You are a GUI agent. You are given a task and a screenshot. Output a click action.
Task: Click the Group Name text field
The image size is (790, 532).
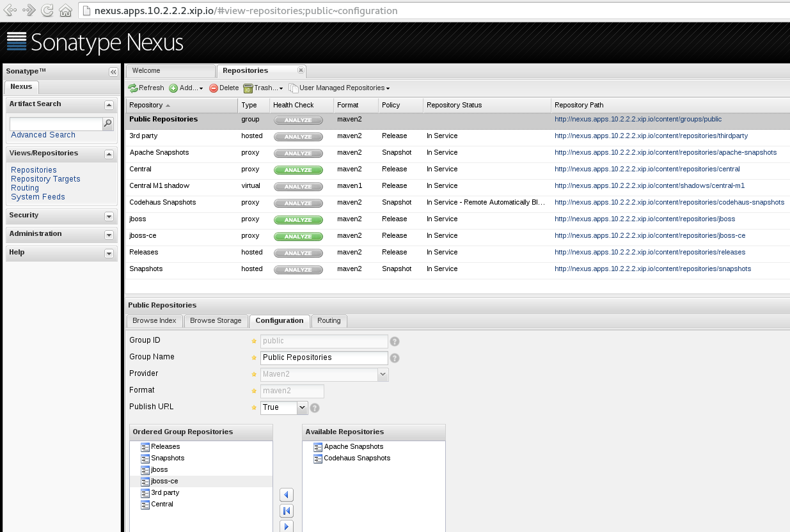pos(324,358)
